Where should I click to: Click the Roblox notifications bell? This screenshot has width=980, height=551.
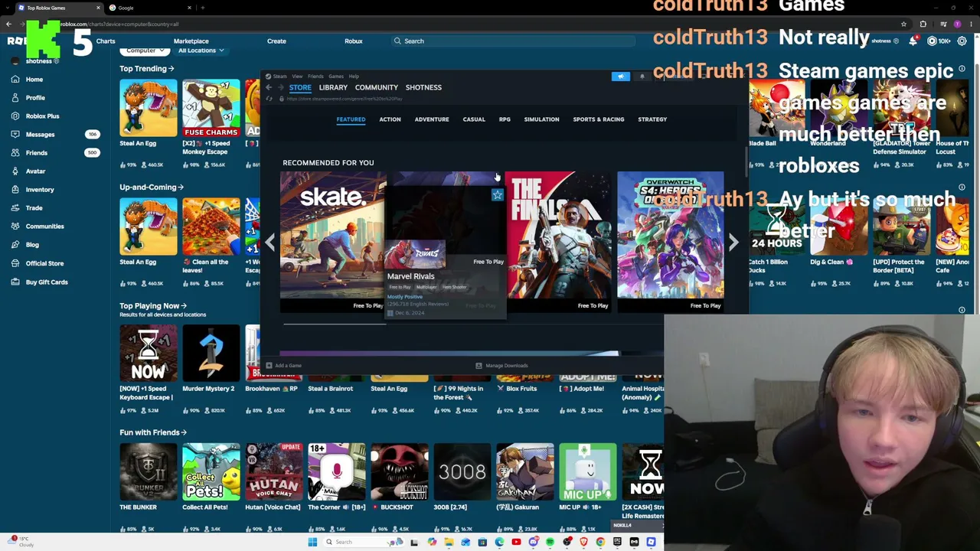(913, 41)
